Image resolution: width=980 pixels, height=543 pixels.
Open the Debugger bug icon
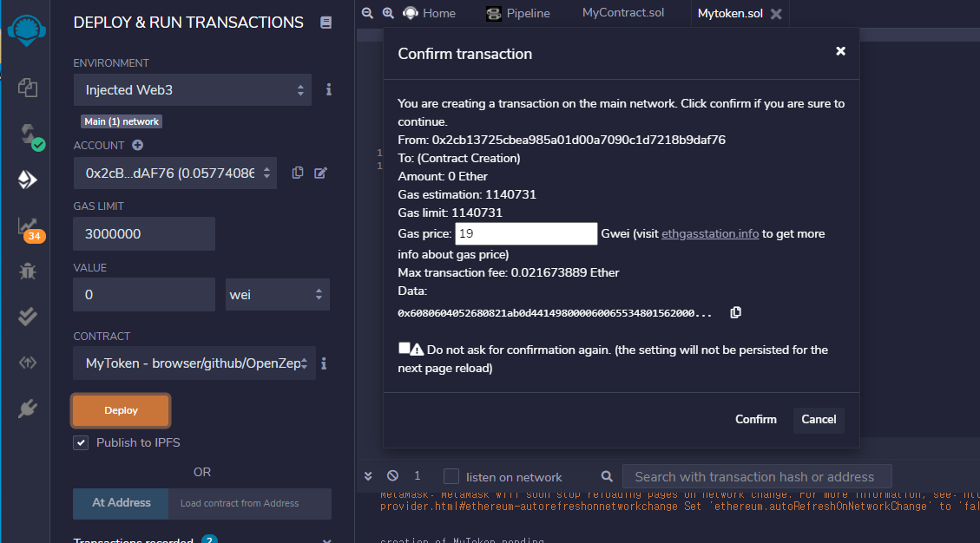28,271
